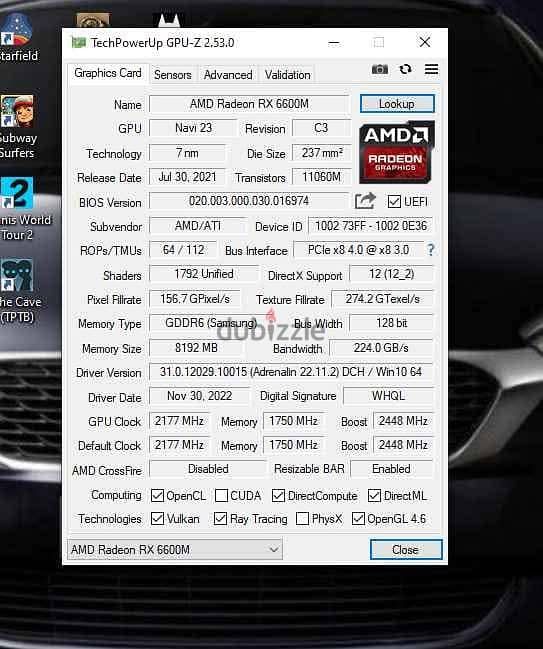Toggle the OpenGL 4.6 checkbox

[358, 519]
